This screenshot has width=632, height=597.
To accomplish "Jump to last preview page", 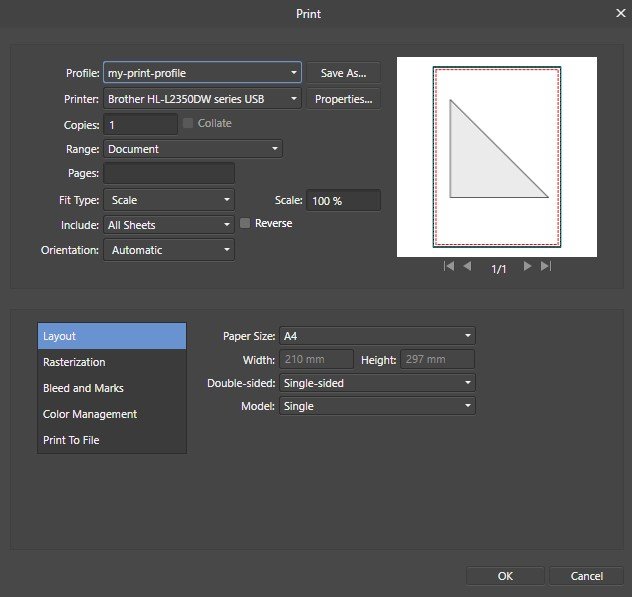I will [x=546, y=266].
